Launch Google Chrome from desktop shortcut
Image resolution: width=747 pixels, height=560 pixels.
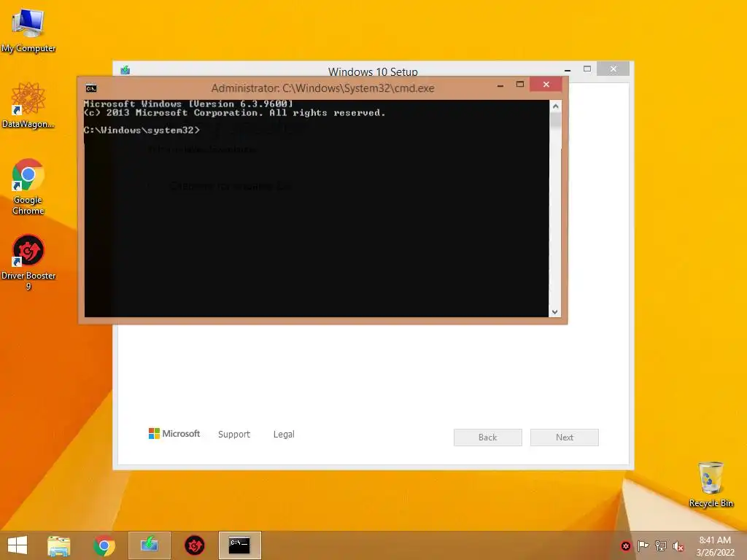pyautogui.click(x=28, y=187)
